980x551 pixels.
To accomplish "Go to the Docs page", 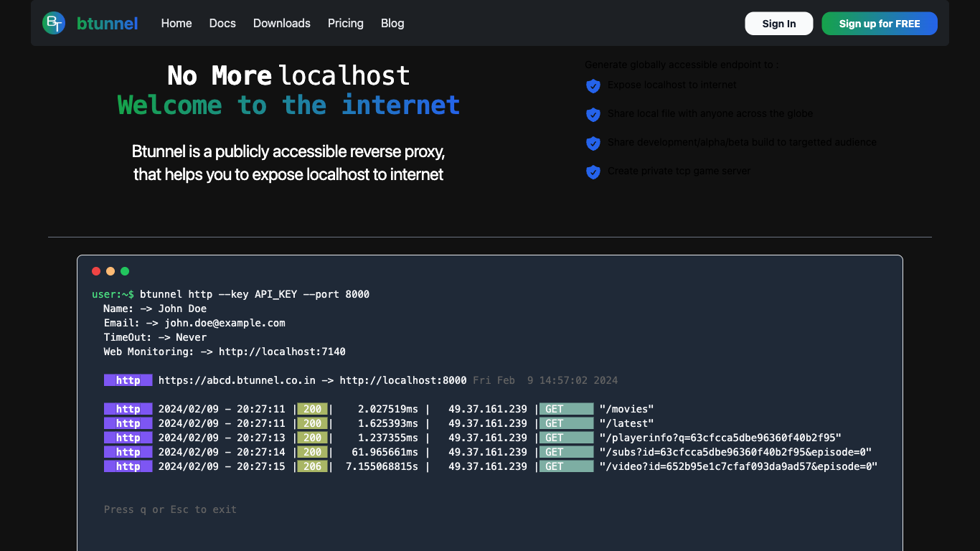I will pyautogui.click(x=222, y=23).
